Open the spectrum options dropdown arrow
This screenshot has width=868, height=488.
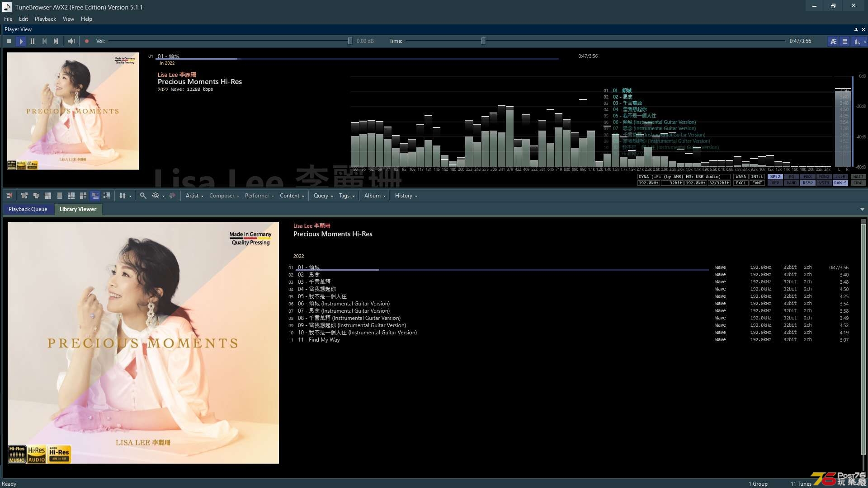(x=865, y=42)
